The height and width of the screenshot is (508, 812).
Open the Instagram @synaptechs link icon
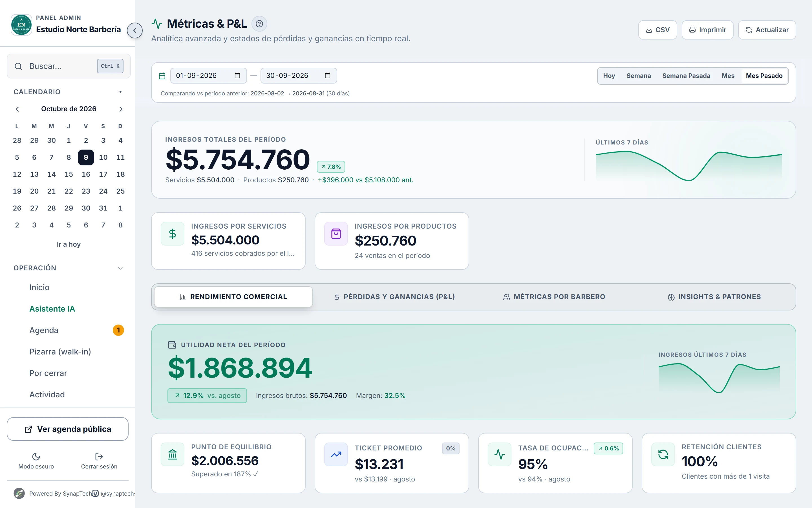pyautogui.click(x=95, y=493)
